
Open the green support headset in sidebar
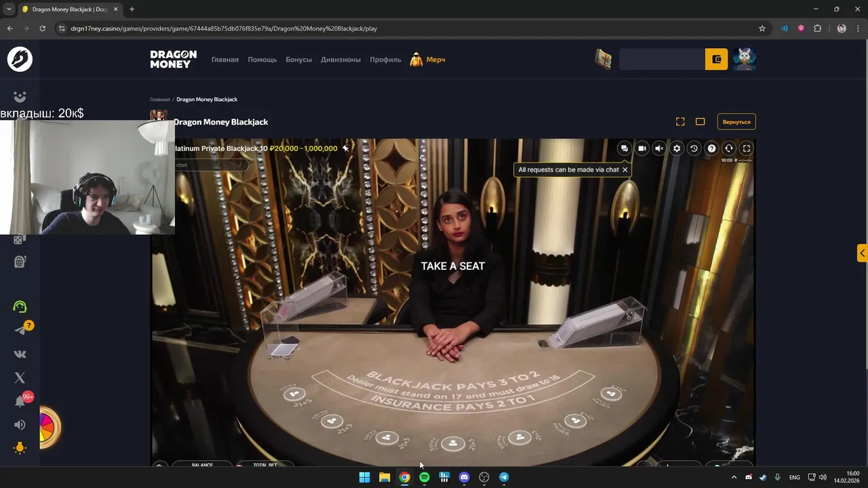click(x=20, y=306)
